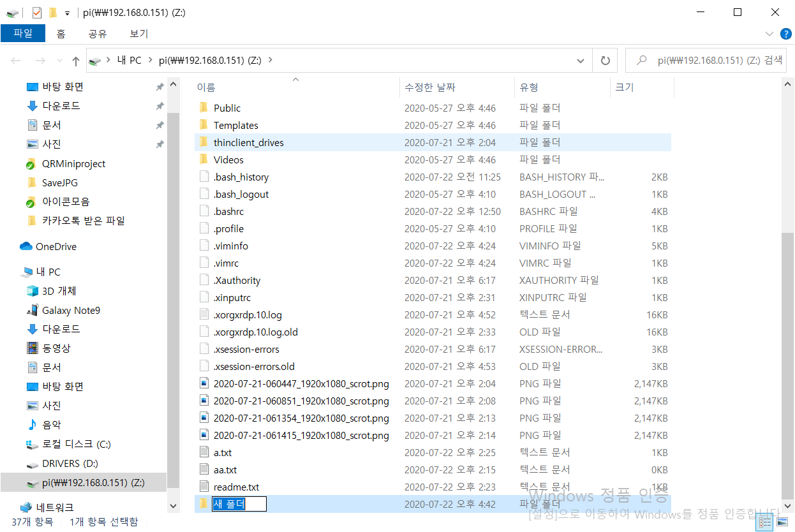The image size is (795, 532).
Task: Click 2020-07-21-060447 scrot.png image icon
Action: (204, 383)
